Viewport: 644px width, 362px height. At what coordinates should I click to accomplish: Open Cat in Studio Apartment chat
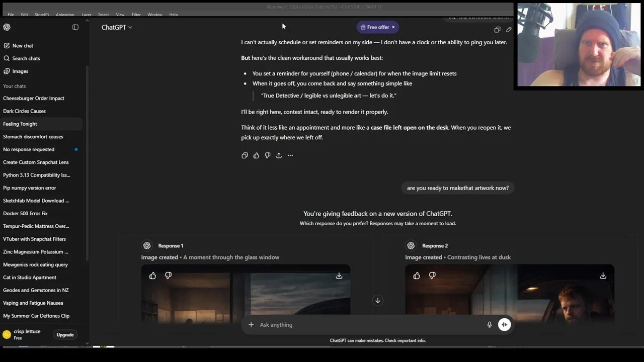coord(41,278)
